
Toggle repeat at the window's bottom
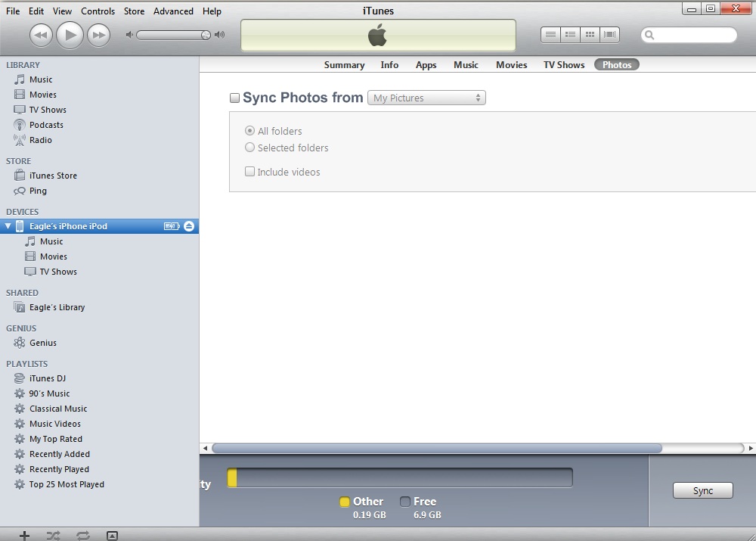point(83,535)
